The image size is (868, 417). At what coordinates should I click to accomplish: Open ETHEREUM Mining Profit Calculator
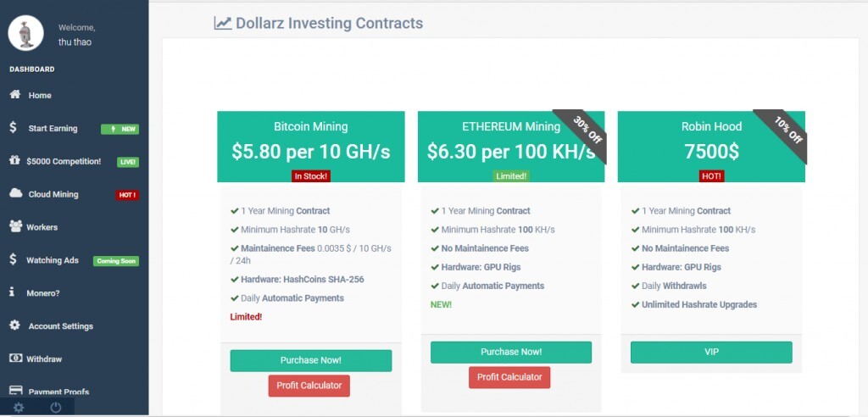[509, 377]
